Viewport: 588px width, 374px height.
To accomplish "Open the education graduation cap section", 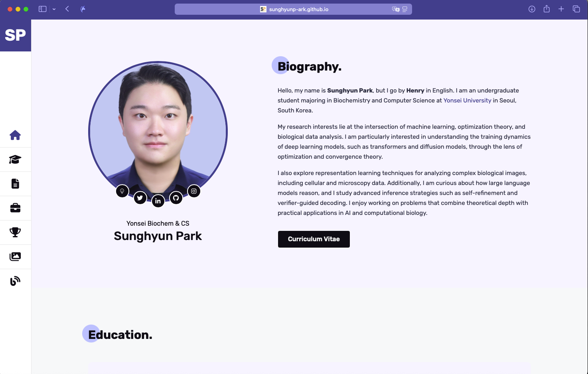I will point(15,159).
